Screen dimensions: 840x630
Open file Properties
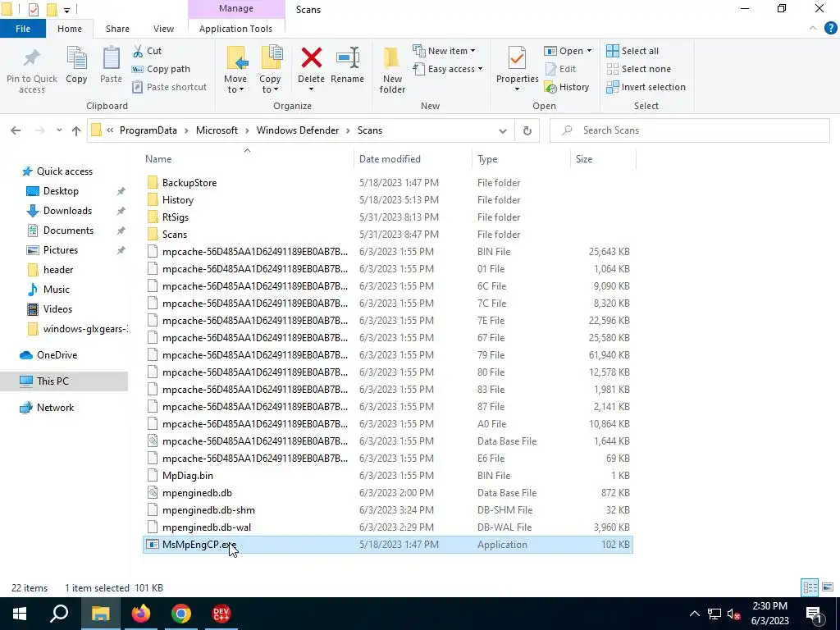517,69
